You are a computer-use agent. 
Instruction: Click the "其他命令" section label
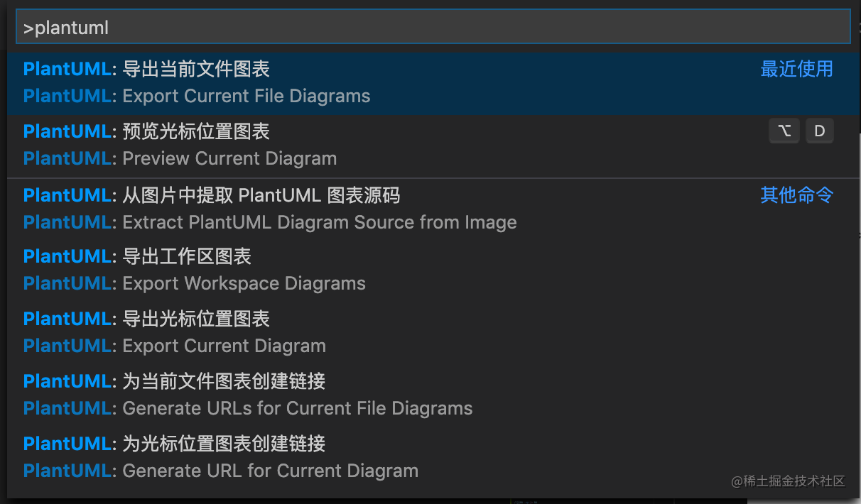[797, 195]
